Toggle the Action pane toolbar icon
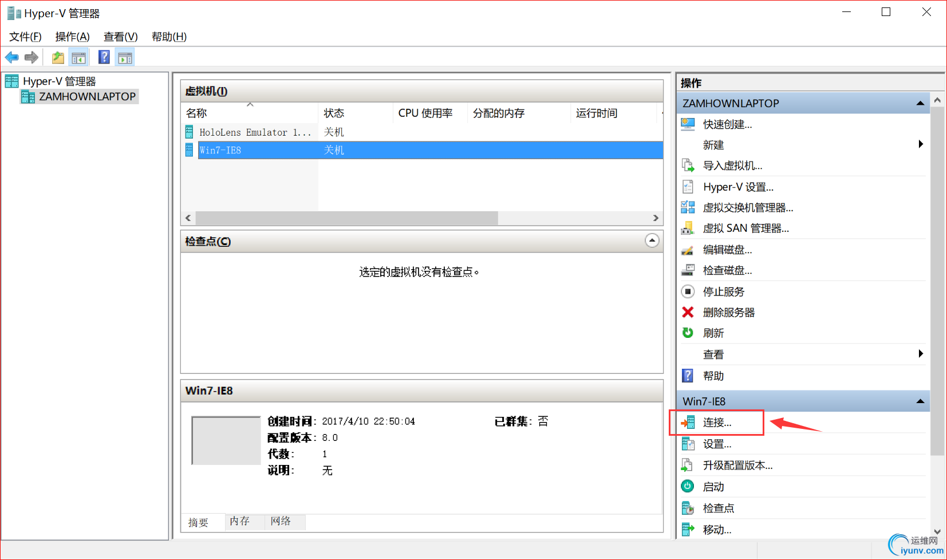This screenshot has width=947, height=560. pyautogui.click(x=125, y=57)
